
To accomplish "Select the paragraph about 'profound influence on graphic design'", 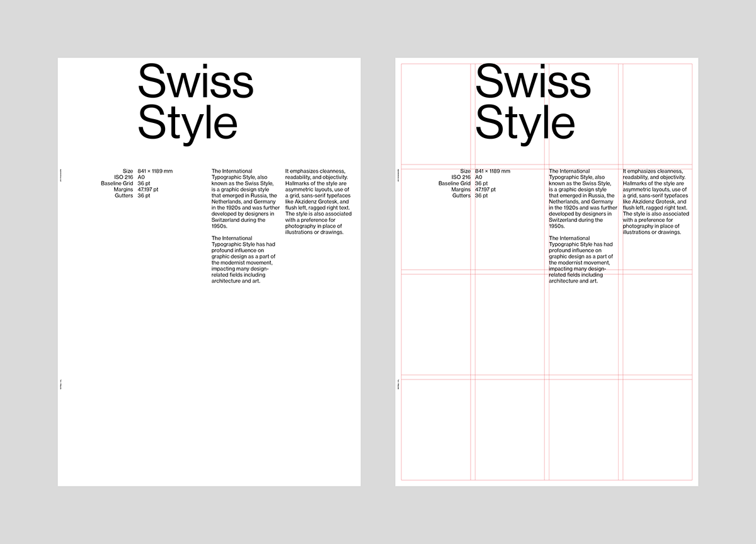I will tap(244, 260).
